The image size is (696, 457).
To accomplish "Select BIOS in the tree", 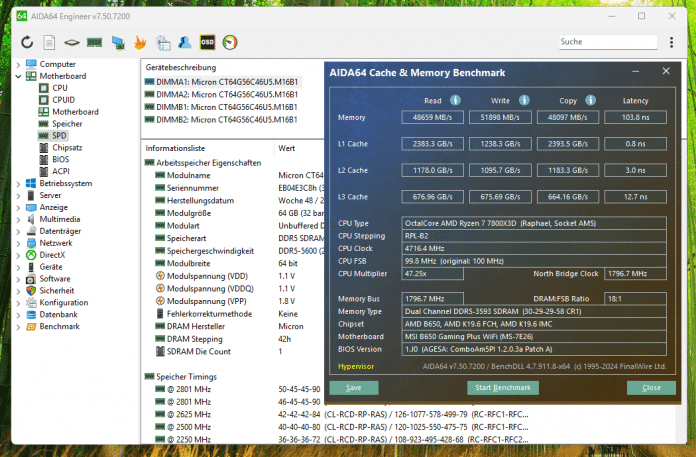I will click(x=61, y=159).
